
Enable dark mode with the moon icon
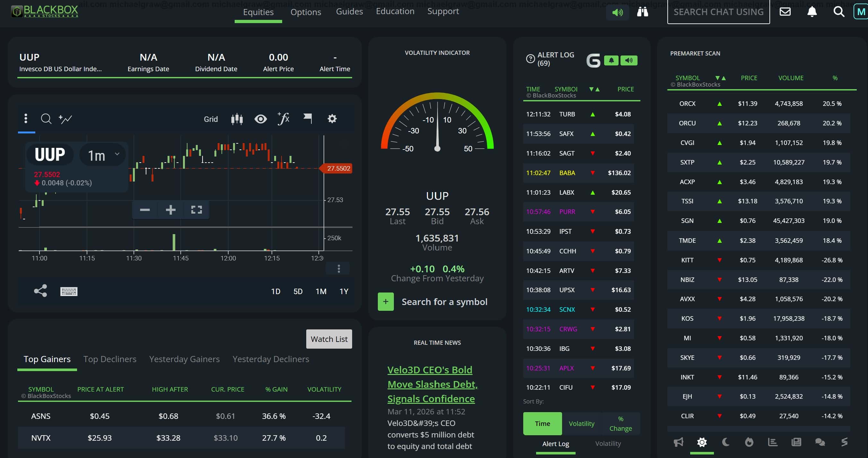725,442
